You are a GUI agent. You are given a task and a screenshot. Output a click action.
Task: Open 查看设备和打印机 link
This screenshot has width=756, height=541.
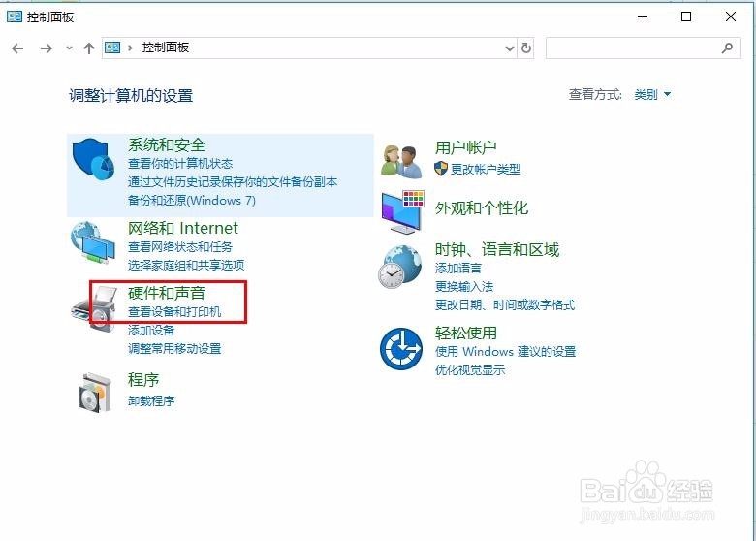point(174,312)
